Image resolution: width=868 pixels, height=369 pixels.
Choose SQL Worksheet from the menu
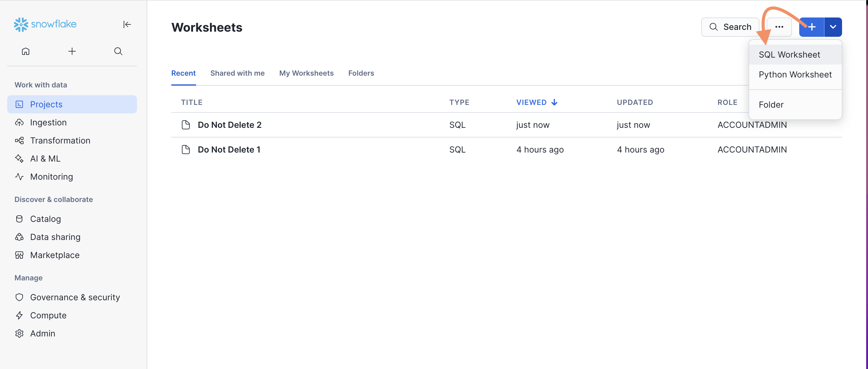(789, 55)
